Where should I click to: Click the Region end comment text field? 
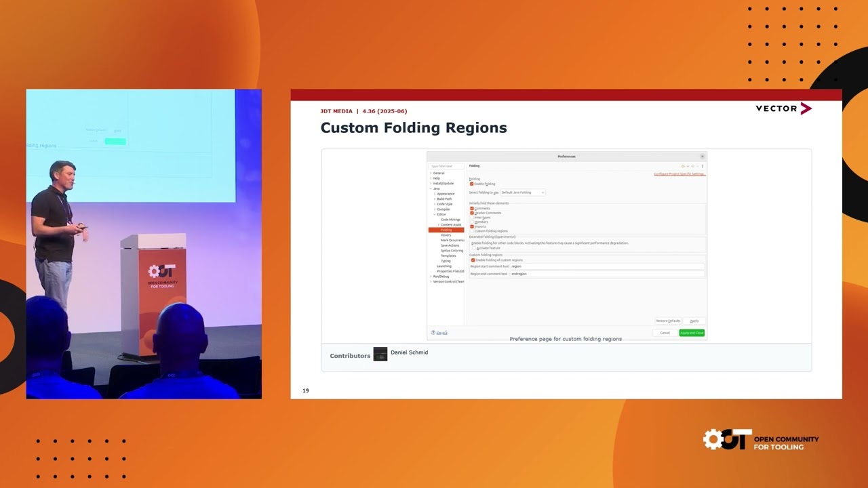607,274
